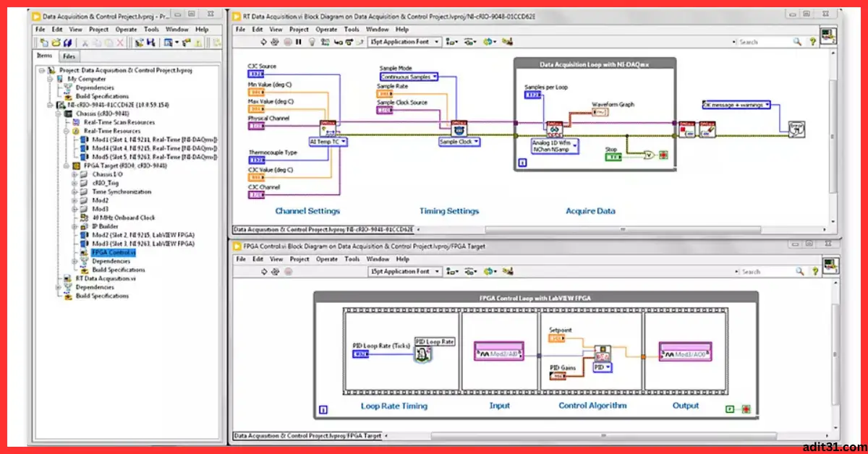Open Analog 1D Wfm NChan NSamp selector
868x454 pixels.
(x=555, y=147)
